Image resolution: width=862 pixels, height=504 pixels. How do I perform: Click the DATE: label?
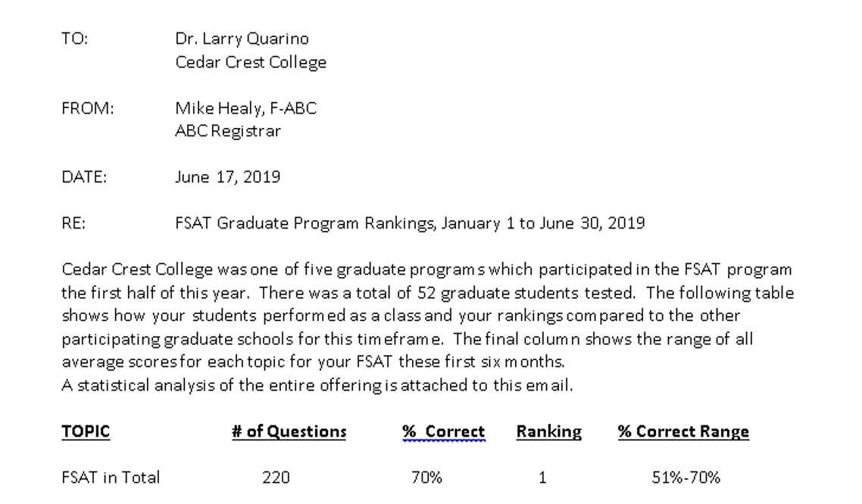click(x=84, y=177)
